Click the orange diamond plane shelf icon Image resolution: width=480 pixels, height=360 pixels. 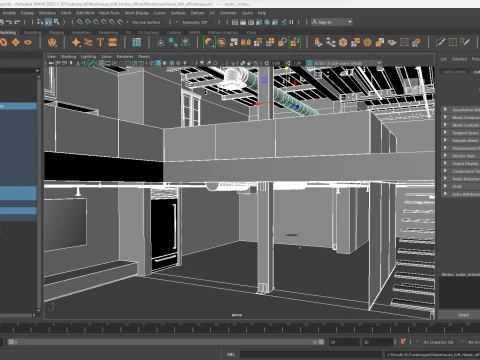click(x=15, y=42)
